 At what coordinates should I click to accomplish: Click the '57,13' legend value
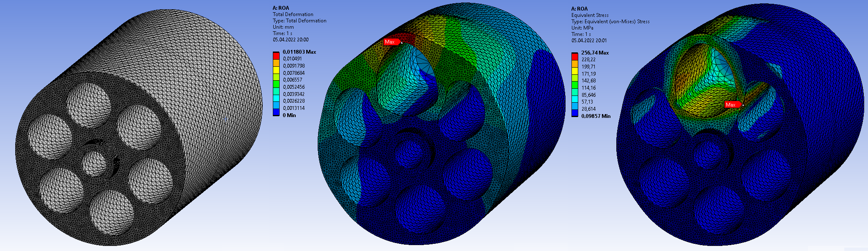point(587,102)
